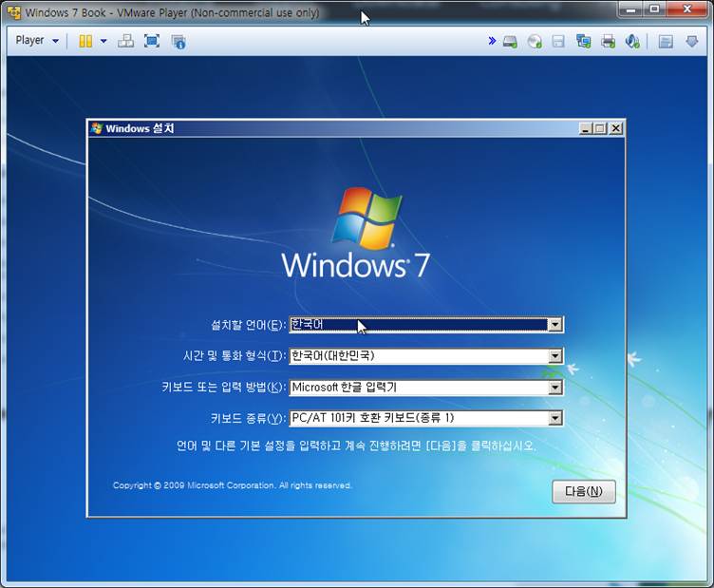Click the Microsoft copyright text
The height and width of the screenshot is (588, 714).
pos(233,485)
